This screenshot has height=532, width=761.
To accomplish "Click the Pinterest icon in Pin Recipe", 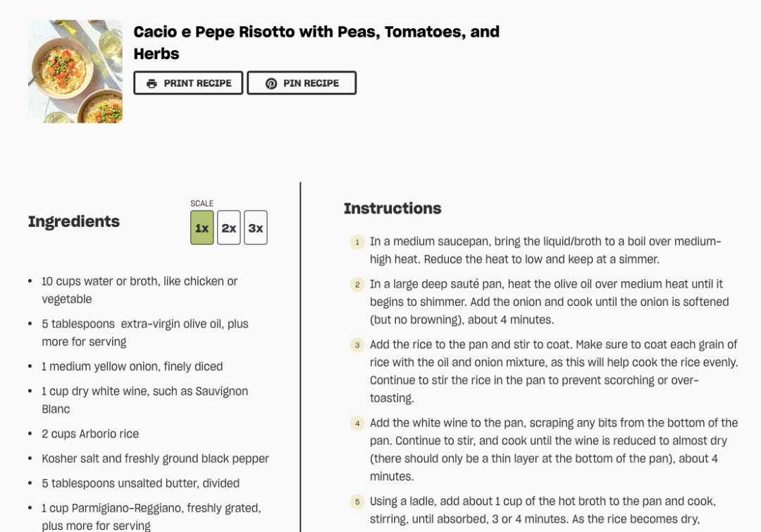I will pyautogui.click(x=271, y=83).
